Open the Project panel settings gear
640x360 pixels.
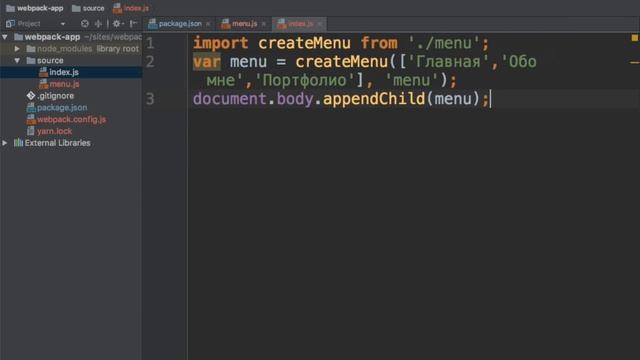[x=117, y=24]
